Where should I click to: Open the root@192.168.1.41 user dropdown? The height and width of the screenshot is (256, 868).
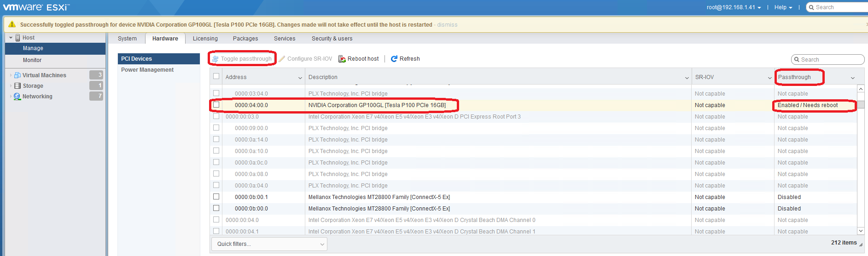pos(734,7)
